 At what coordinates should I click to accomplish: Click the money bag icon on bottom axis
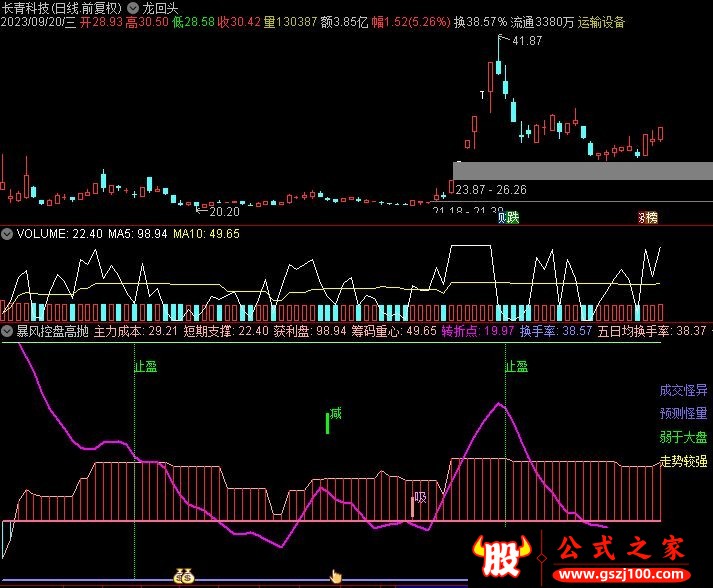tap(184, 576)
